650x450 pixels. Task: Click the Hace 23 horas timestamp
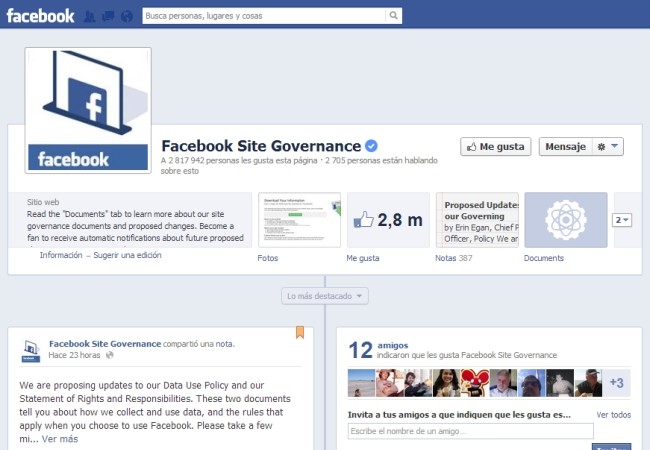(x=74, y=355)
